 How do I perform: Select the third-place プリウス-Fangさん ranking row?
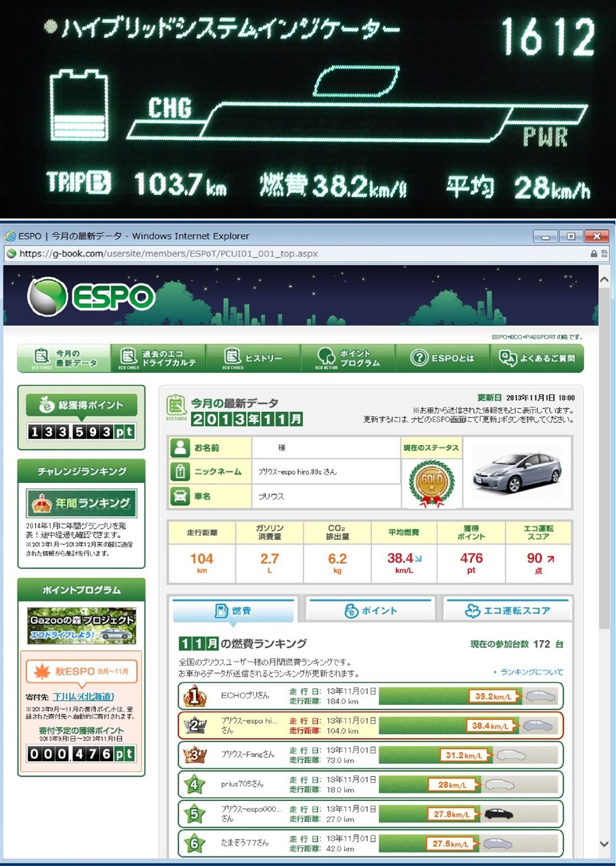click(x=371, y=755)
